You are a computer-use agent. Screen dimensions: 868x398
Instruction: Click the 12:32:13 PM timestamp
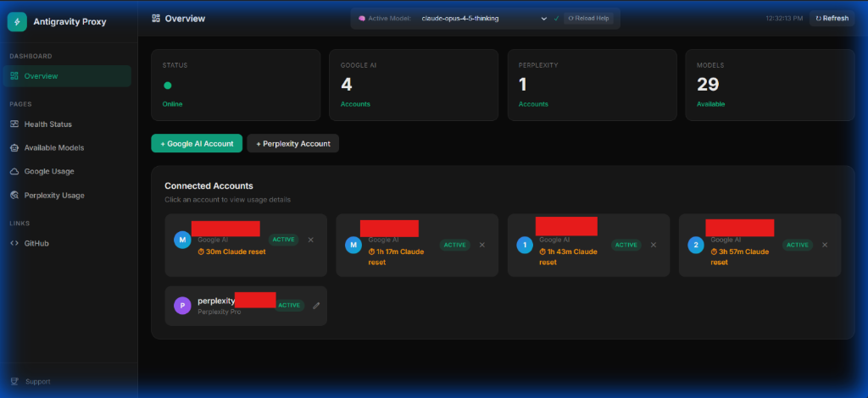click(x=784, y=19)
